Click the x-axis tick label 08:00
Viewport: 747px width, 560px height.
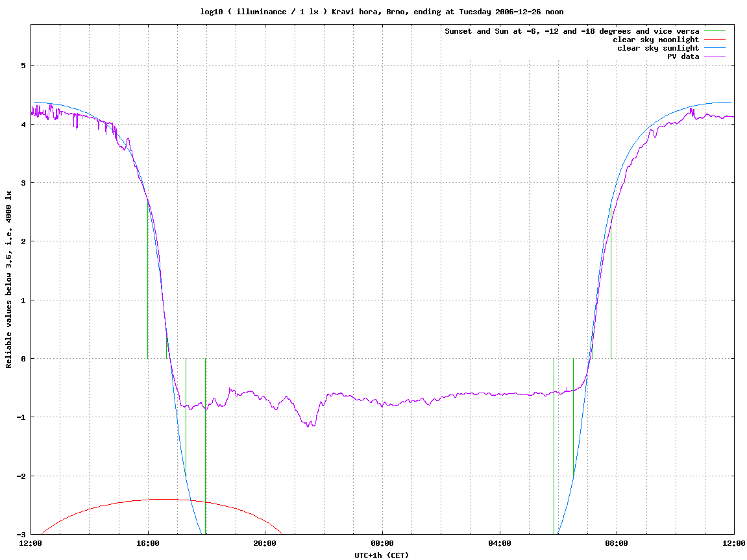[x=617, y=543]
